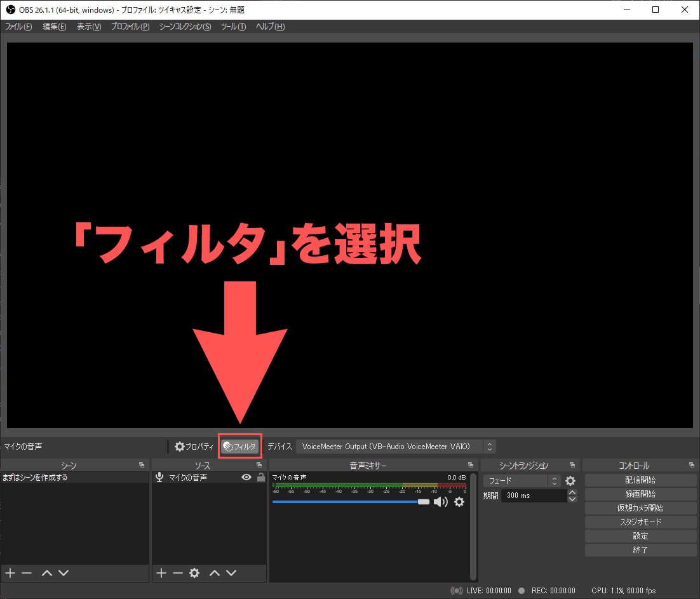Pop out the 音声ミキサー dock panel
The width and height of the screenshot is (700, 599).
pyautogui.click(x=471, y=465)
